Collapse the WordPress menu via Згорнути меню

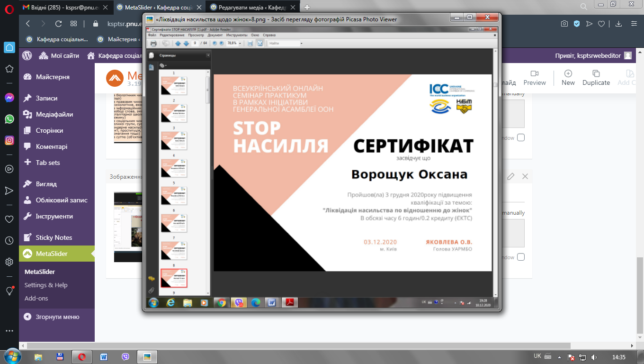(x=52, y=317)
